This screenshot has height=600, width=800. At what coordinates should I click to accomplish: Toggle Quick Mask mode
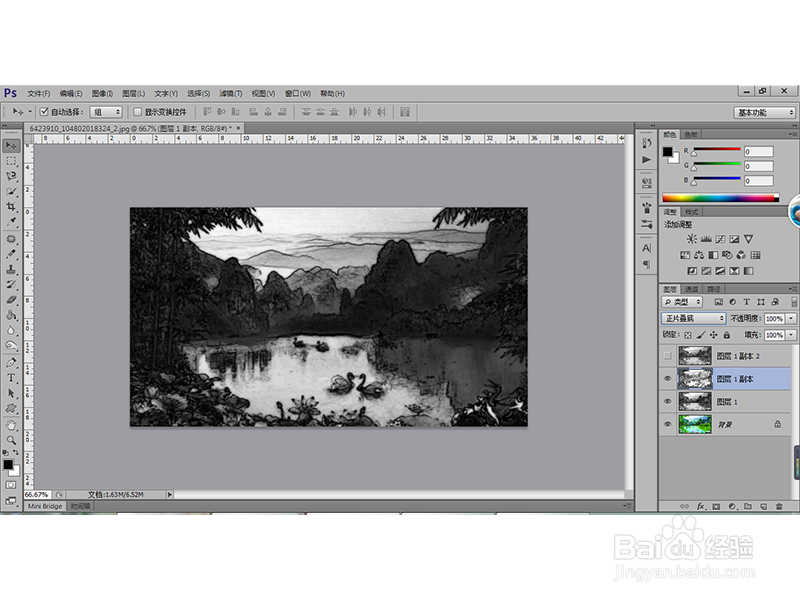(x=11, y=484)
